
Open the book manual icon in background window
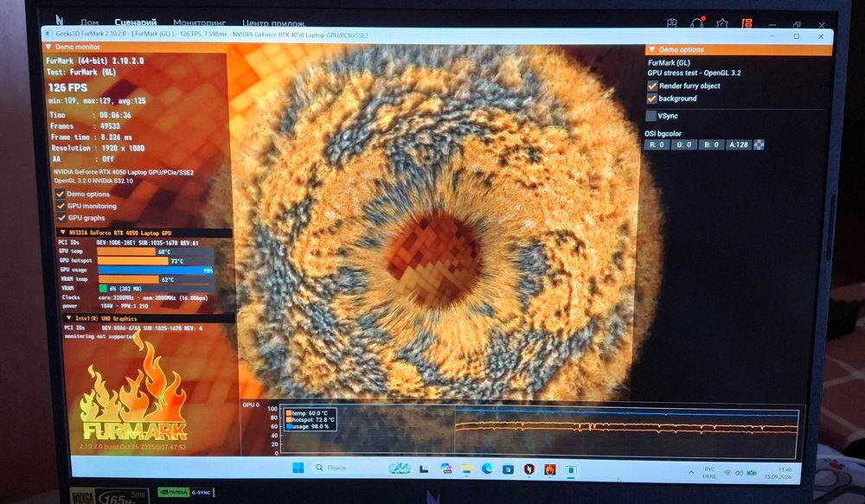[672, 23]
